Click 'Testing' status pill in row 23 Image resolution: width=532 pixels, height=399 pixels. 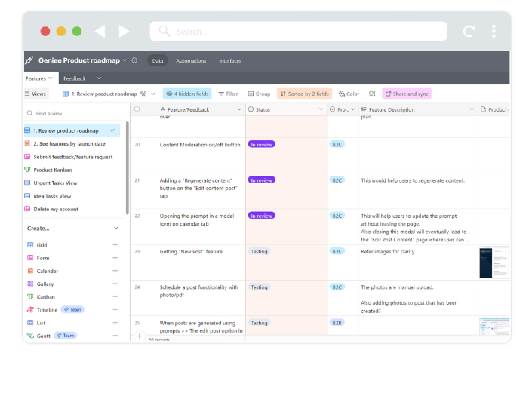pyautogui.click(x=260, y=251)
